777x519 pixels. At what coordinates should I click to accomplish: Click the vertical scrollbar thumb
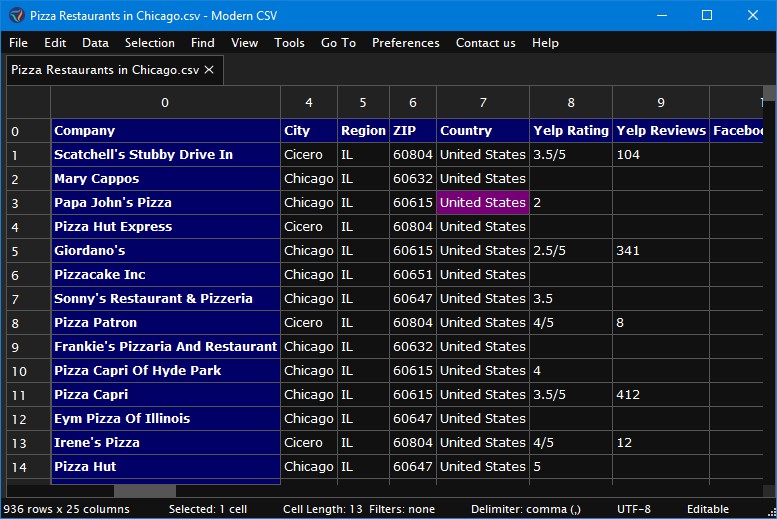[x=769, y=93]
